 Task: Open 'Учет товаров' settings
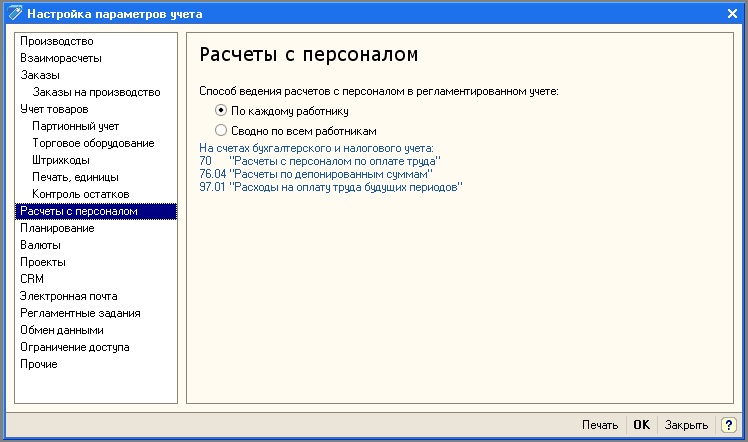54,109
